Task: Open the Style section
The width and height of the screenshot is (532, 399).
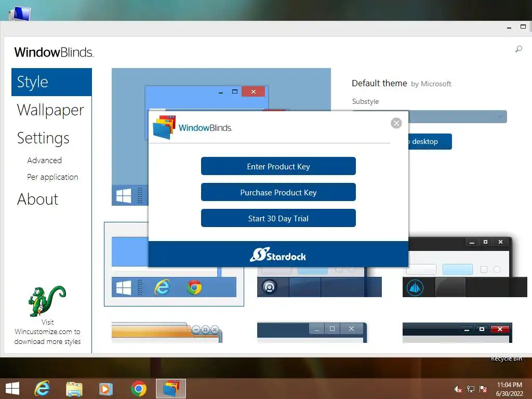Action: click(x=51, y=82)
